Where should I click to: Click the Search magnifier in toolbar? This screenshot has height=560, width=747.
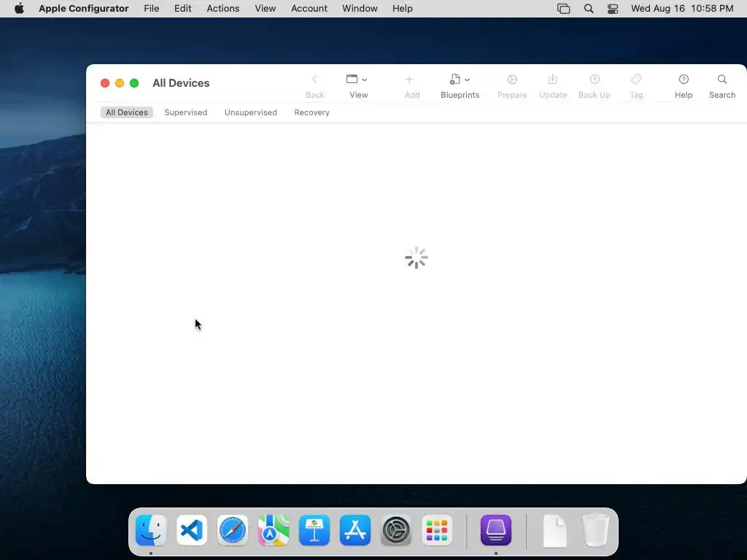[722, 79]
